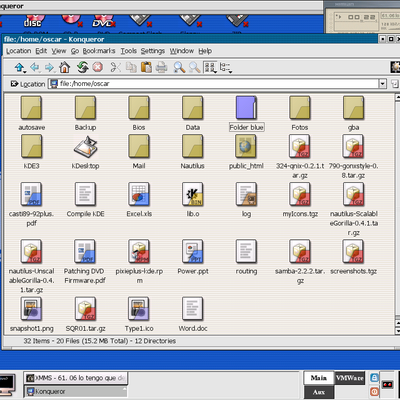Switch to icon view mode
The image size is (400, 400).
pos(210,67)
